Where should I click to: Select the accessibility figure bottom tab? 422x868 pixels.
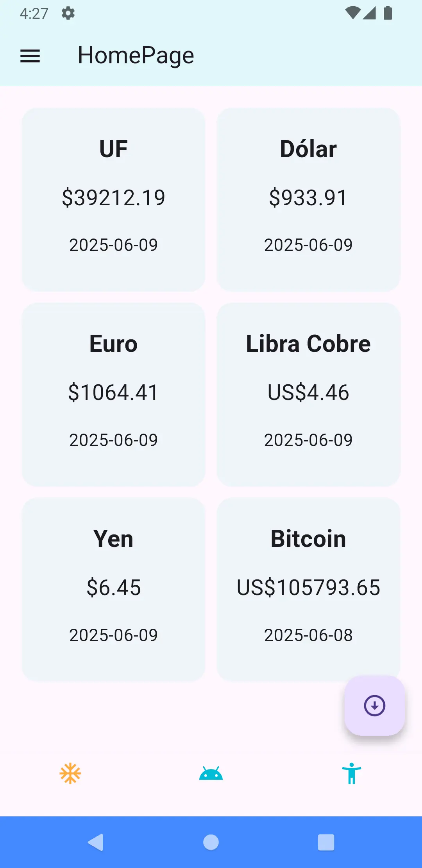tap(352, 773)
